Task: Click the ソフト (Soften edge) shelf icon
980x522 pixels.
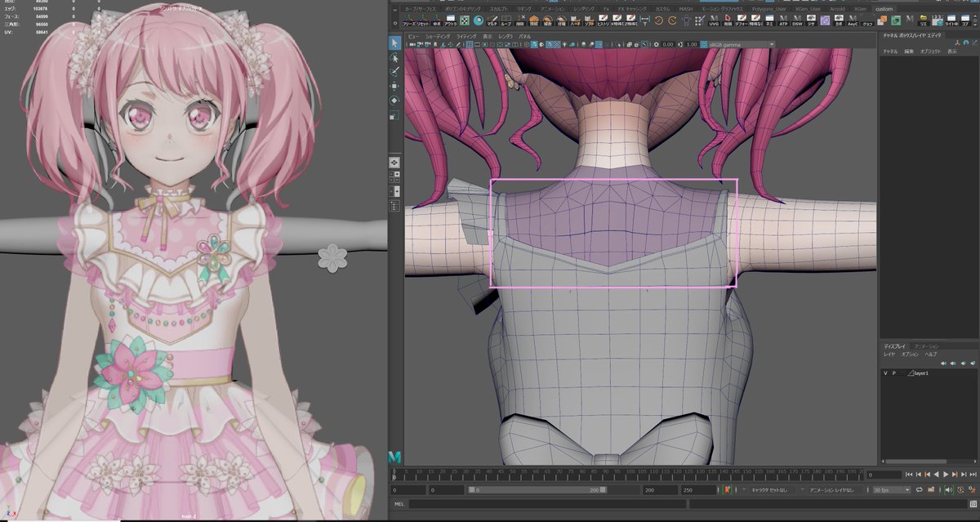Action: point(588,20)
